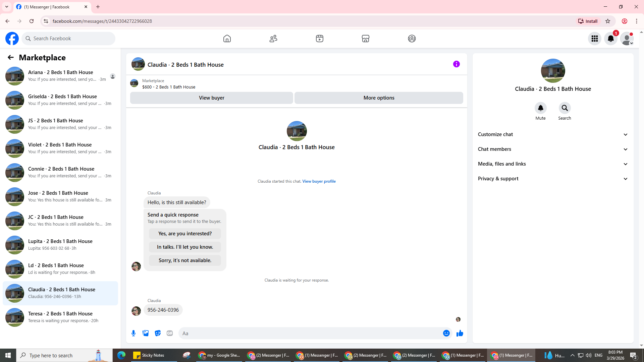Open View buyer profile link
The height and width of the screenshot is (362, 644).
[x=319, y=181]
